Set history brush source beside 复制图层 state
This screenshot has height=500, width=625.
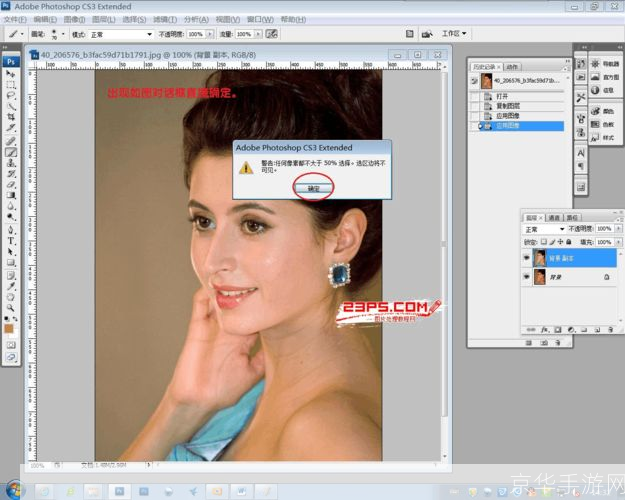pyautogui.click(x=474, y=106)
